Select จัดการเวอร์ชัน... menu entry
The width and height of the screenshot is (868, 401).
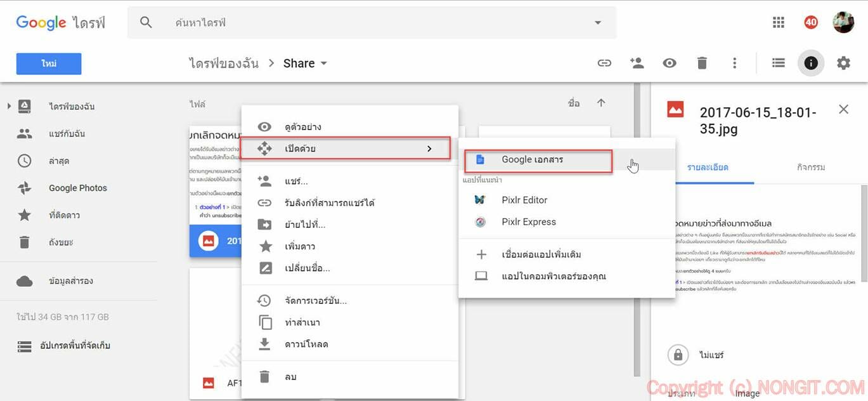349,301
